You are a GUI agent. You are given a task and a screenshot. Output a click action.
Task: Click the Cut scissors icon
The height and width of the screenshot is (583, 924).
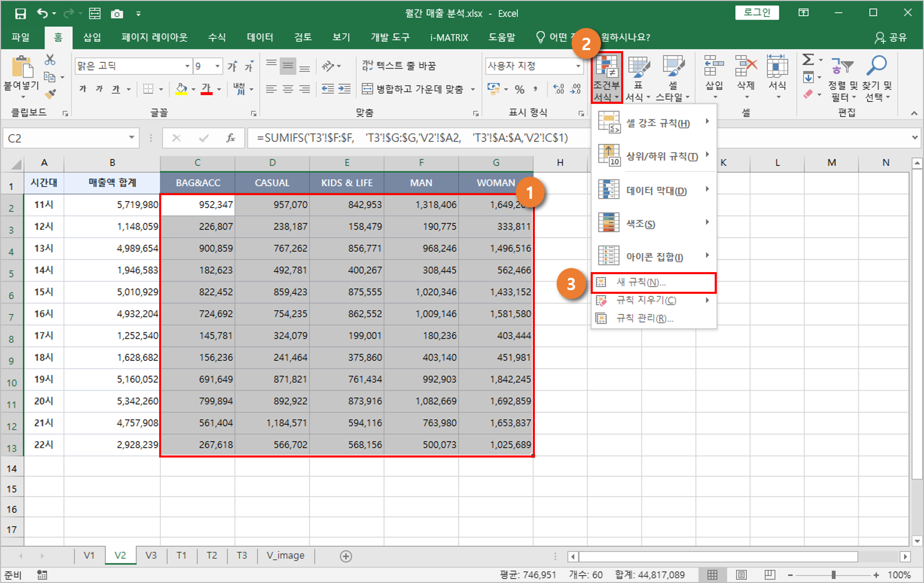(50, 60)
